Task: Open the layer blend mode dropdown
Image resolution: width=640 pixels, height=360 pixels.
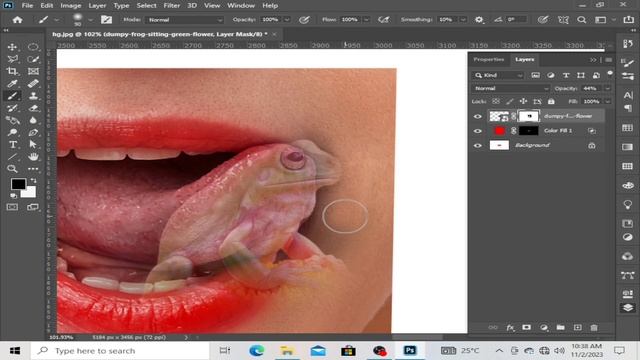Action: [511, 89]
